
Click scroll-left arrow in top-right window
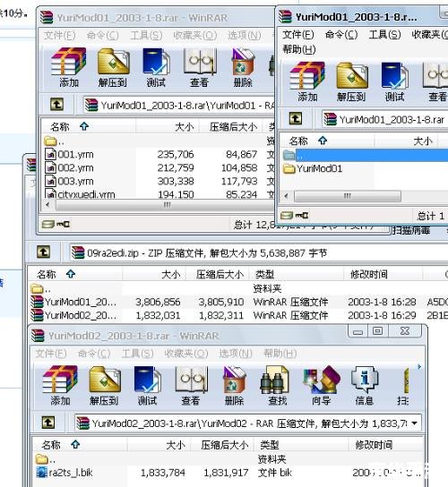[286, 196]
